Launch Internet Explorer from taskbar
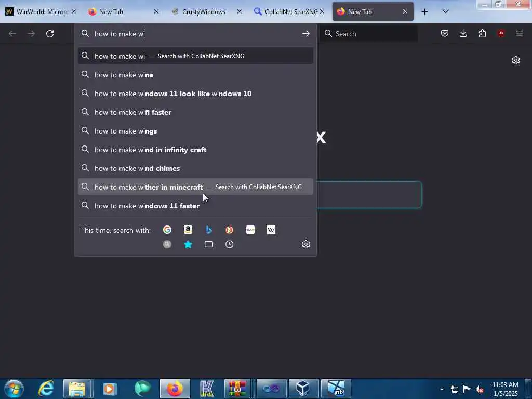The height and width of the screenshot is (399, 532). [x=46, y=389]
